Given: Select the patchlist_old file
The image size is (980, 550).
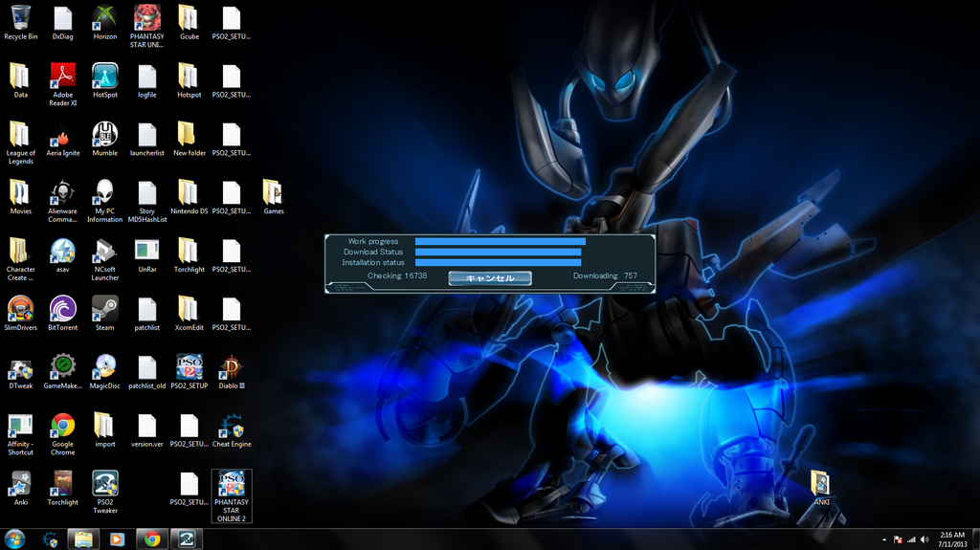Looking at the screenshot, I should click(x=146, y=372).
